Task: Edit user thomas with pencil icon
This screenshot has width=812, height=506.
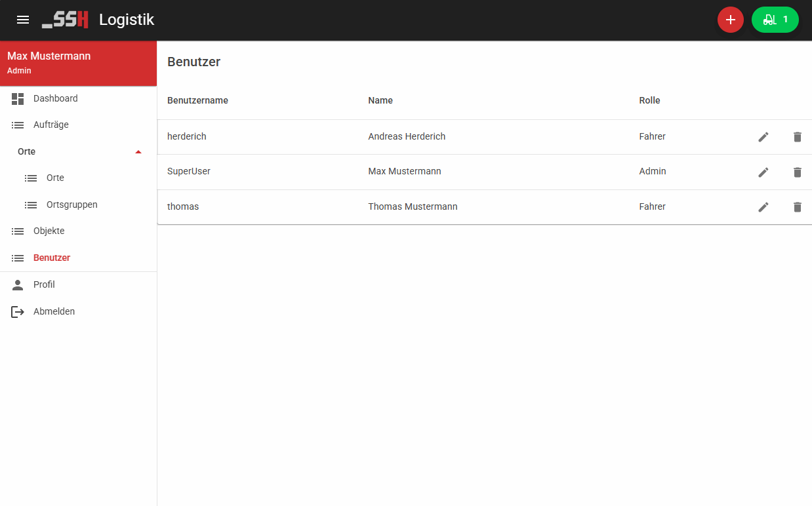Action: pyautogui.click(x=763, y=207)
